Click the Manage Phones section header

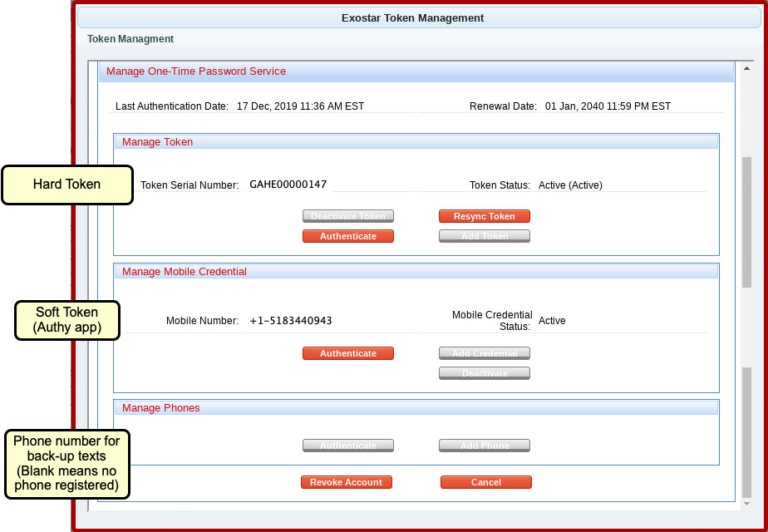click(416, 408)
